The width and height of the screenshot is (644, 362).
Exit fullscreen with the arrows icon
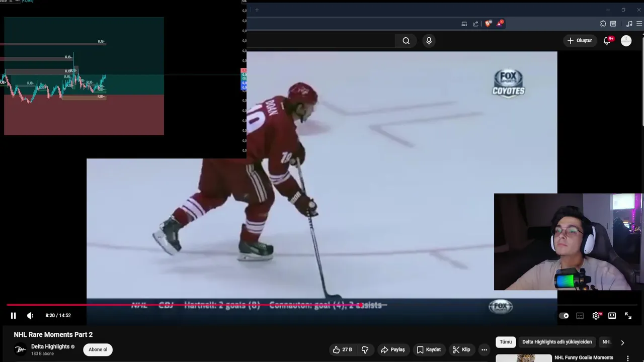pos(628,316)
